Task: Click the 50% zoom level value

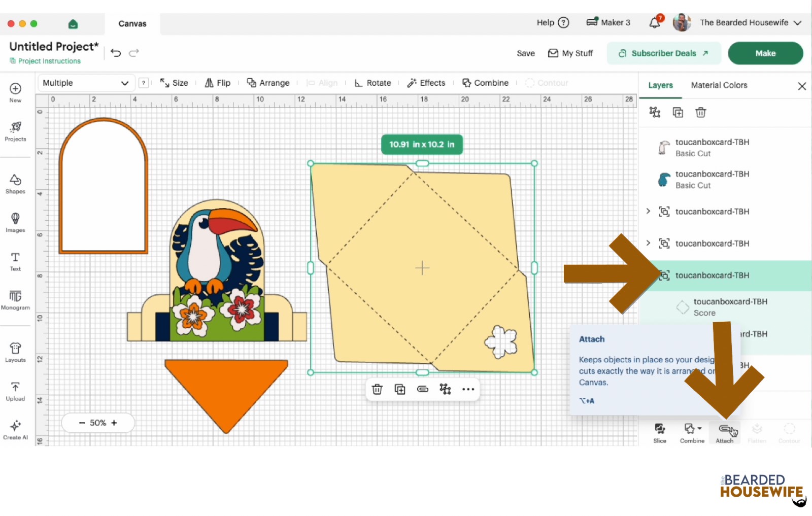Action: pyautogui.click(x=98, y=423)
